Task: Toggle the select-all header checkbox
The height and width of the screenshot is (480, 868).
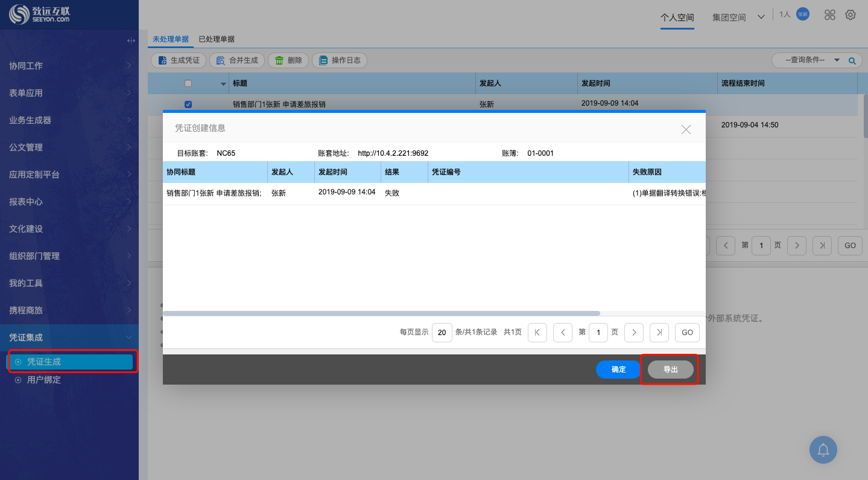Action: pyautogui.click(x=188, y=83)
